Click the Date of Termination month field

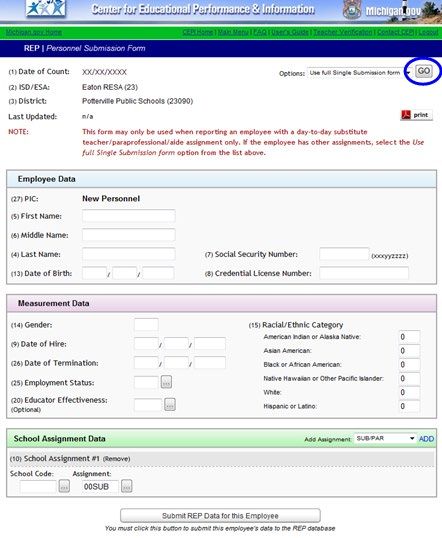(x=146, y=363)
